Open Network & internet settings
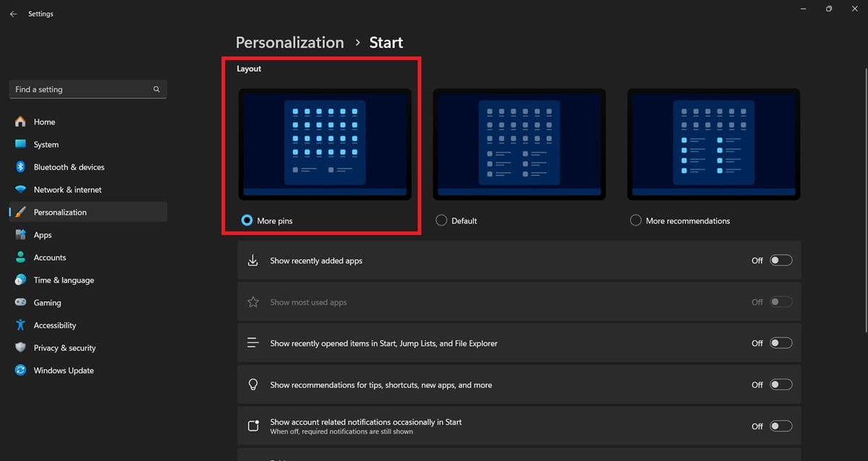This screenshot has height=461, width=868. (88, 190)
